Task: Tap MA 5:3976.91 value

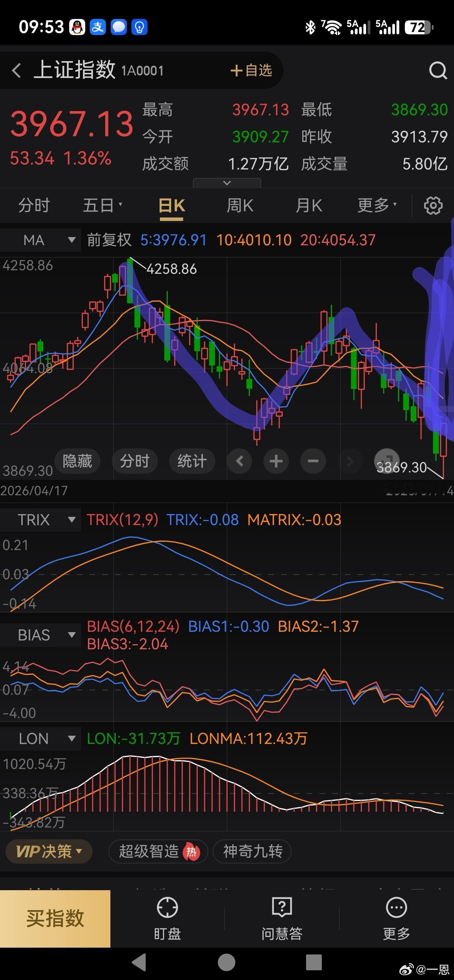Action: pos(173,240)
